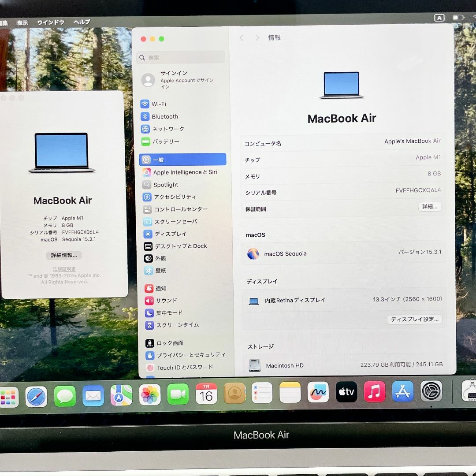The image size is (476, 476).
Task: Open ウインドウ menu in menu bar
Action: pyautogui.click(x=51, y=22)
